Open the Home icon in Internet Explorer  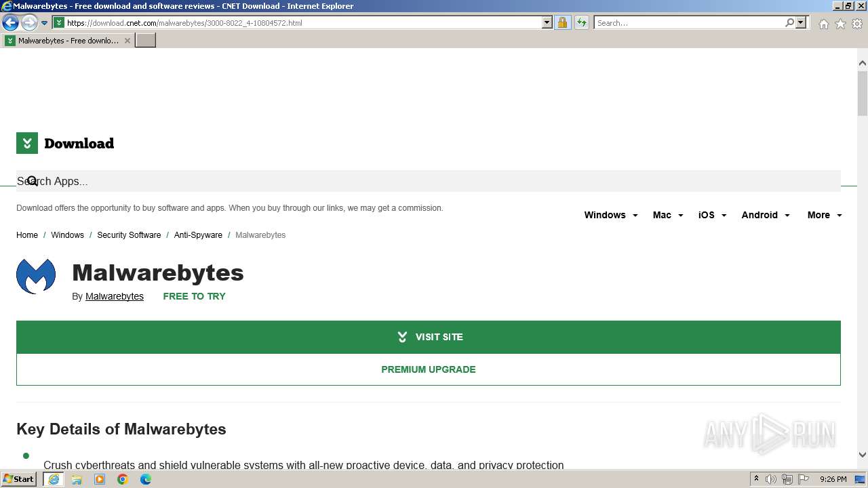(823, 24)
